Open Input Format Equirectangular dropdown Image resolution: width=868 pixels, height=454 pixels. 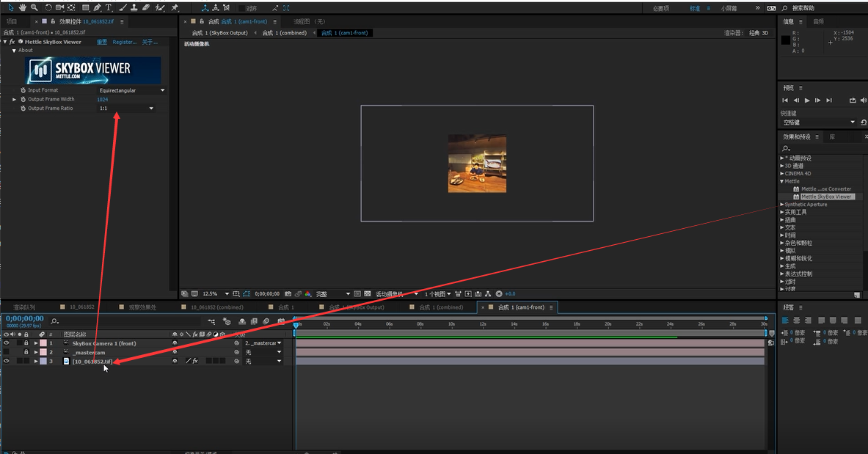132,90
